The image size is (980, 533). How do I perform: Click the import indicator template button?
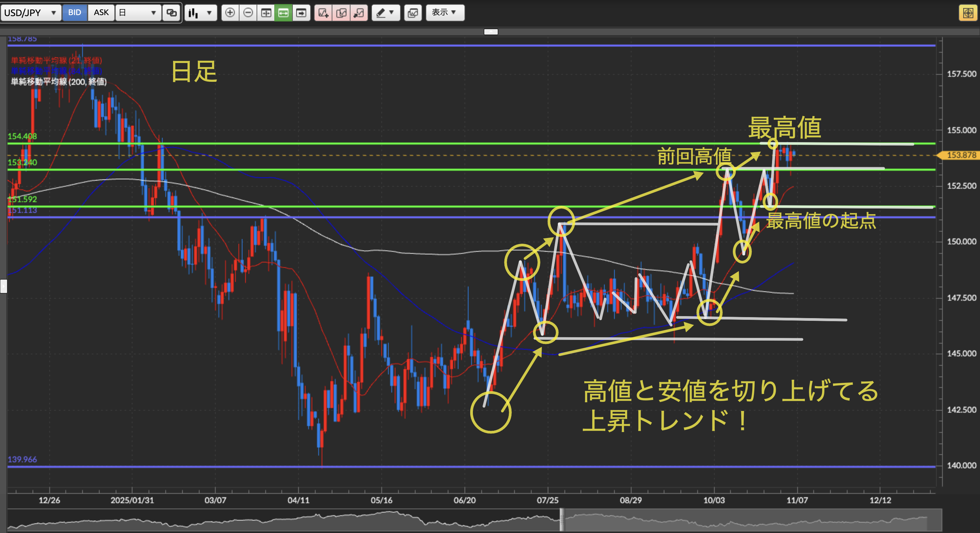[359, 12]
